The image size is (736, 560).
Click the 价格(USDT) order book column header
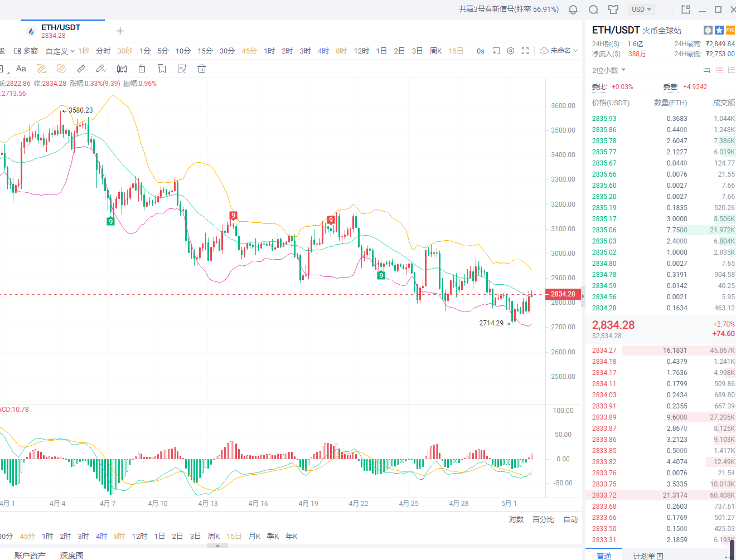(611, 103)
